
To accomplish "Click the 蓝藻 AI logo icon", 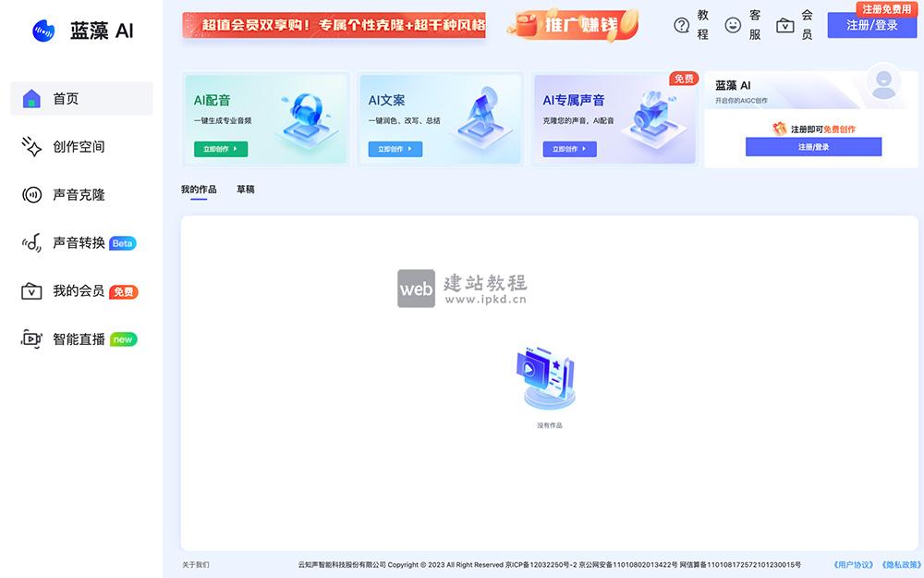I will (43, 30).
